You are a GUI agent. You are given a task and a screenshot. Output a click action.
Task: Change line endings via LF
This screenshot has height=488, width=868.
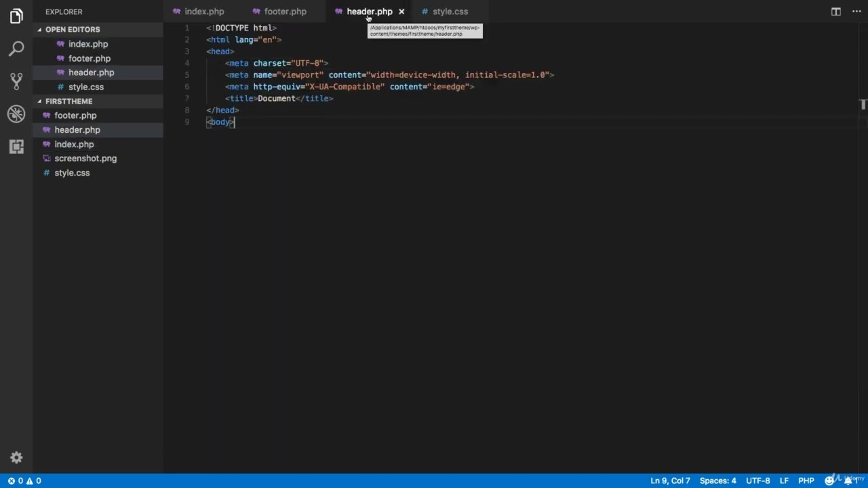[x=784, y=481]
